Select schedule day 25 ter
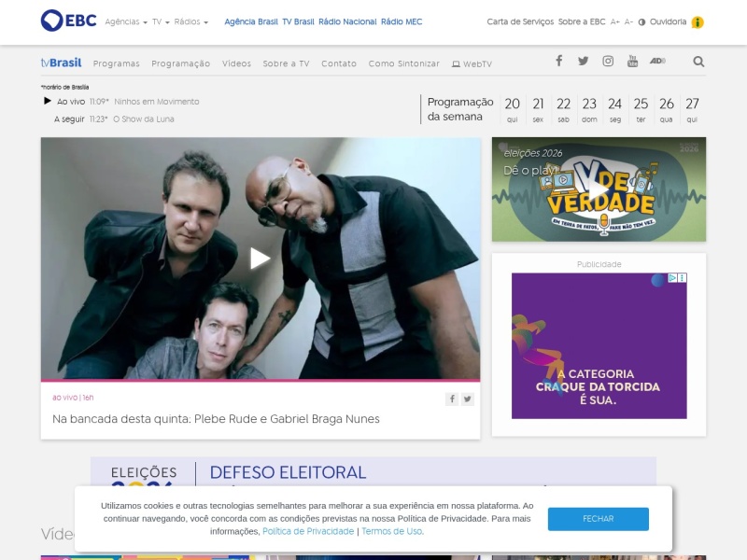This screenshot has width=747, height=560. tap(641, 110)
